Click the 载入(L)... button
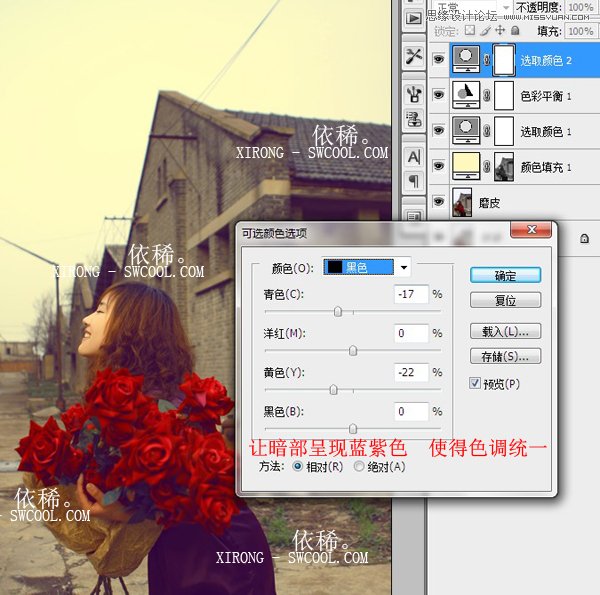Image resolution: width=600 pixels, height=595 pixels. (505, 331)
